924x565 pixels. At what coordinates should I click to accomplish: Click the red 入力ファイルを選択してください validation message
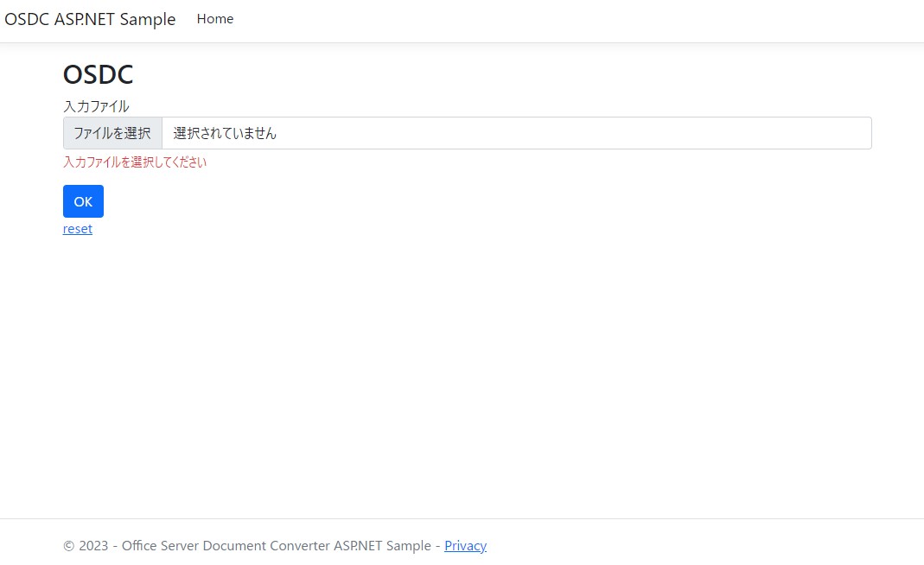click(x=135, y=162)
